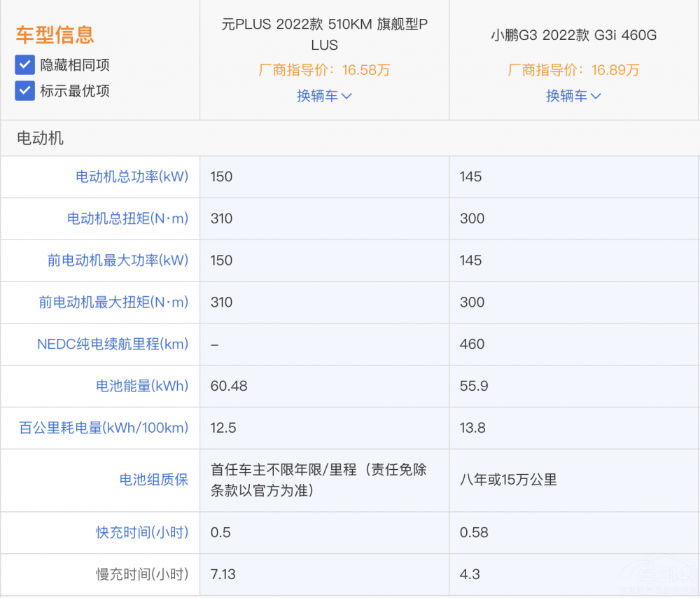The image size is (700, 598).
Task: Select the 前电动机最大扭矩(N·m) label
Action: coord(113,303)
